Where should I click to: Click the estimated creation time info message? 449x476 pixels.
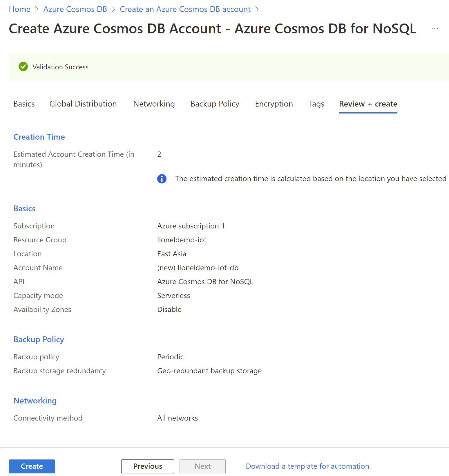coord(311,179)
